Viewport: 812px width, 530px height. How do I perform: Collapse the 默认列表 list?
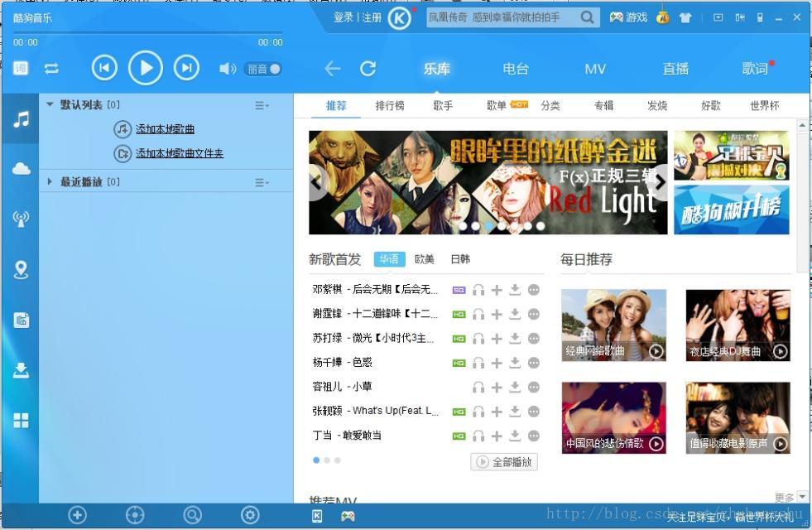click(50, 104)
